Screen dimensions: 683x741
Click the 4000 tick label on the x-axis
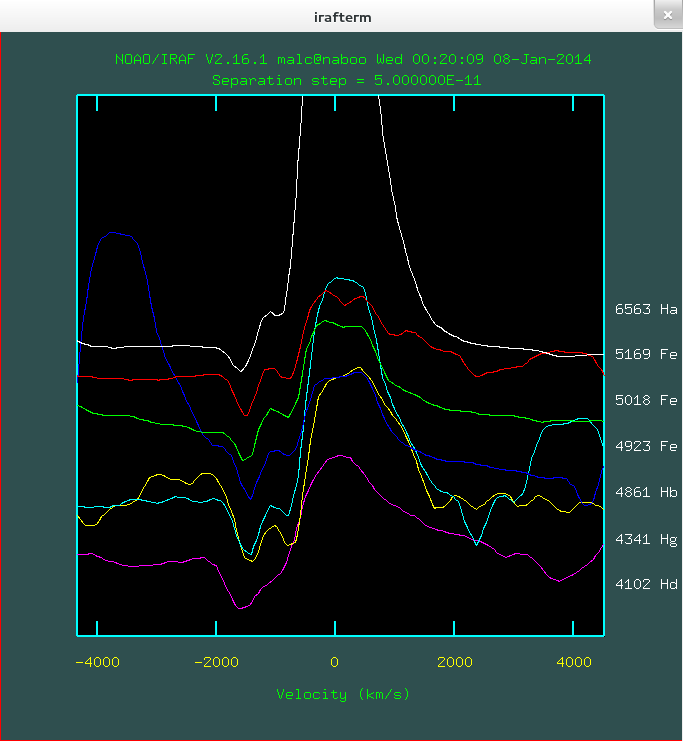point(573,661)
